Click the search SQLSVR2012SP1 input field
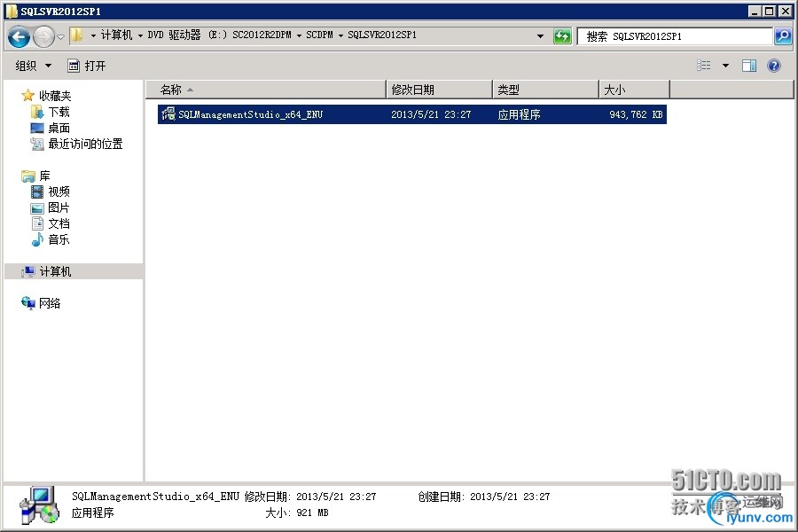798x532 pixels. tap(675, 36)
